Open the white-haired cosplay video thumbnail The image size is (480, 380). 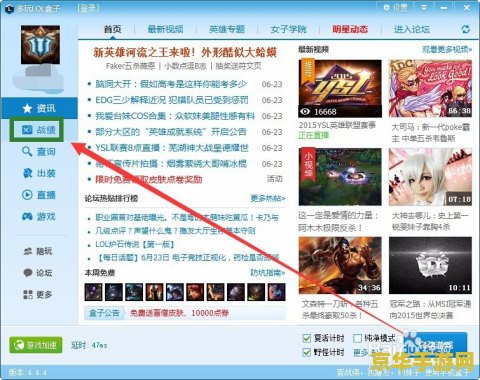tap(430, 177)
